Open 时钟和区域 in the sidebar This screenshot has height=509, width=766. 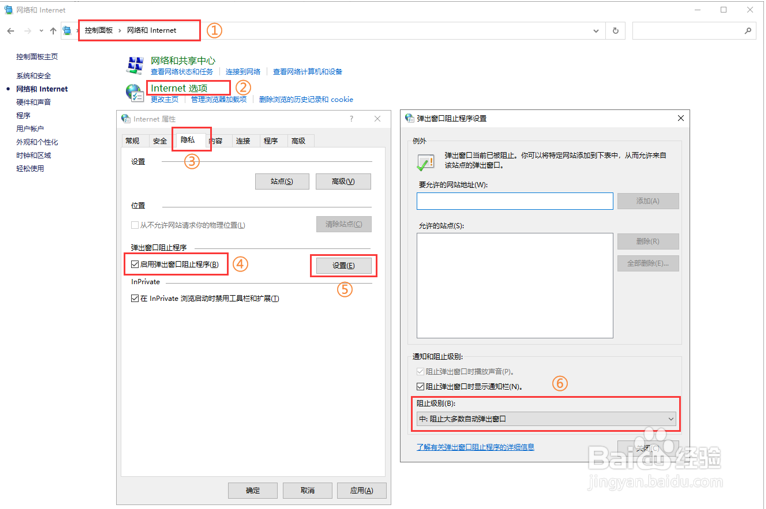click(x=33, y=155)
